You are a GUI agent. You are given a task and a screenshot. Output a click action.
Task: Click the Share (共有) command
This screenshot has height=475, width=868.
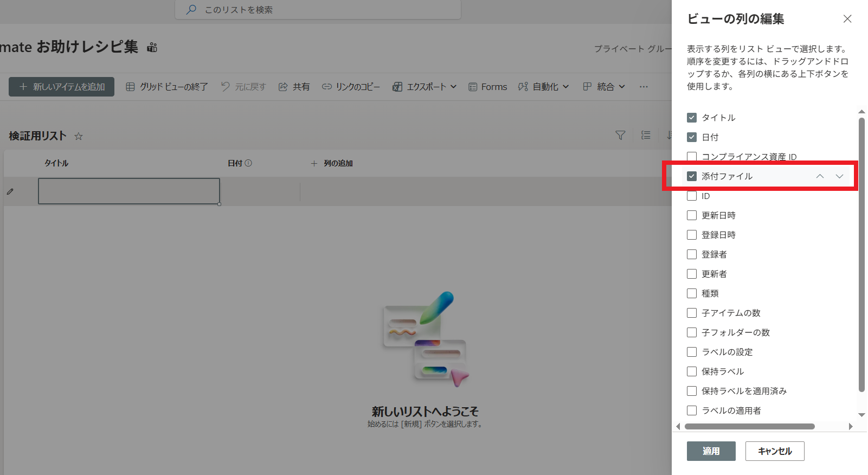coord(294,87)
